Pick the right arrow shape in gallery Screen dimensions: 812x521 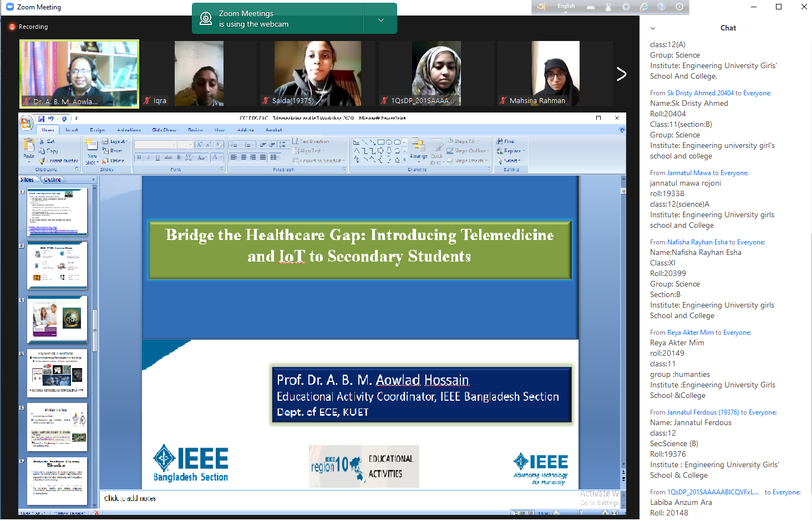pos(380,151)
